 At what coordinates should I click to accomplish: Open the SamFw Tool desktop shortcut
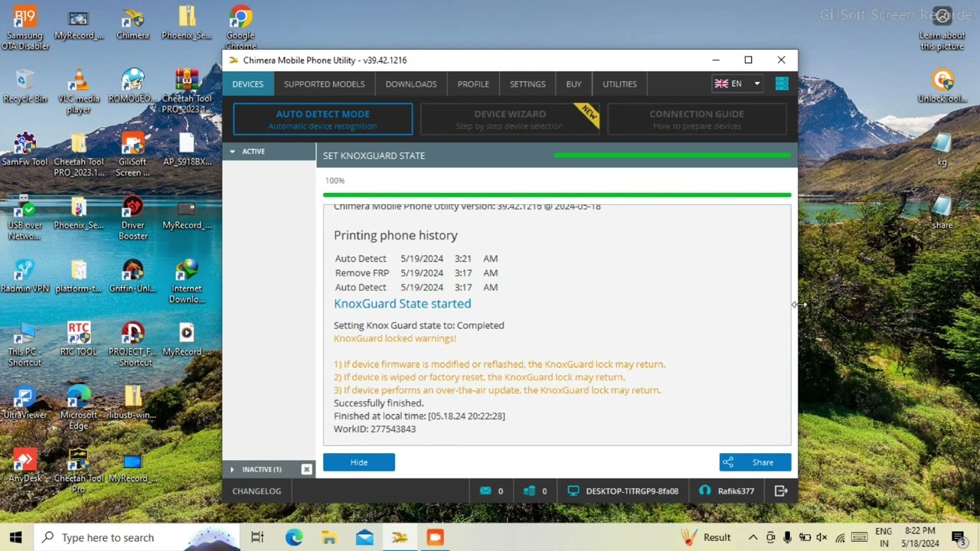click(x=25, y=149)
